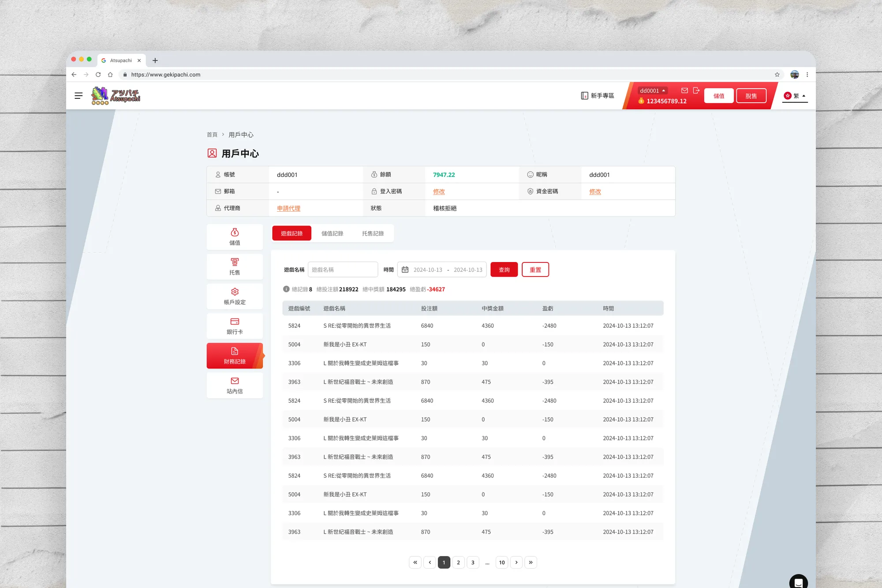Click total profit value -34627

coord(436,289)
